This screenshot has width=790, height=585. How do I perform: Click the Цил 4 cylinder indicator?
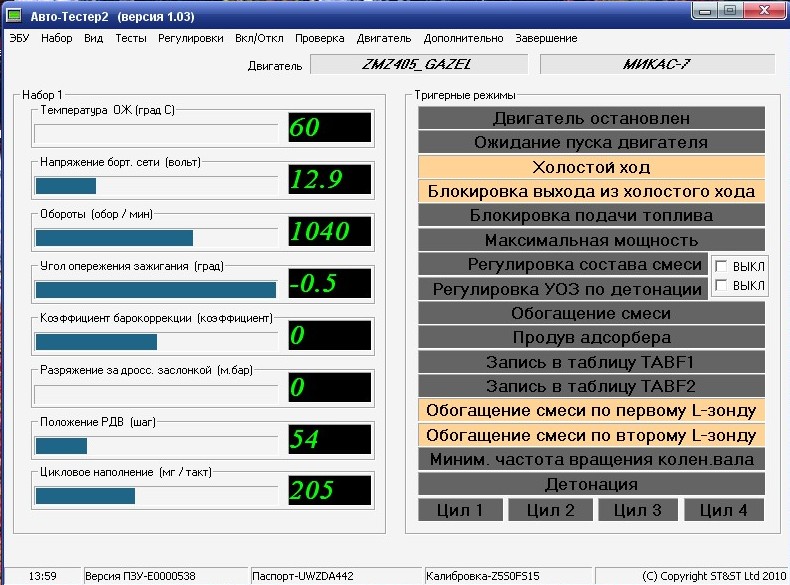point(724,510)
